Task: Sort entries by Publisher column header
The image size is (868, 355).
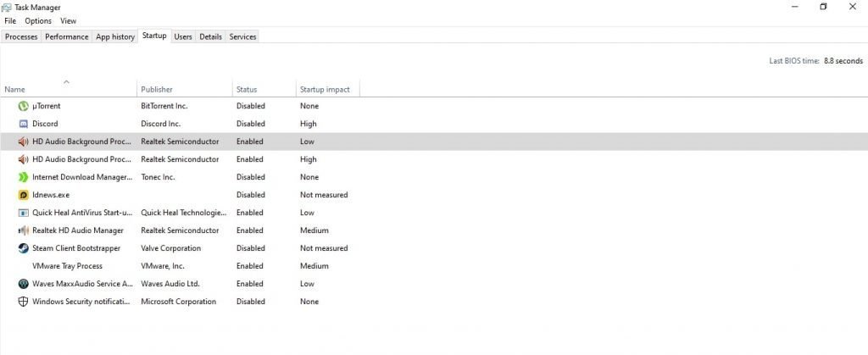Action: point(157,89)
